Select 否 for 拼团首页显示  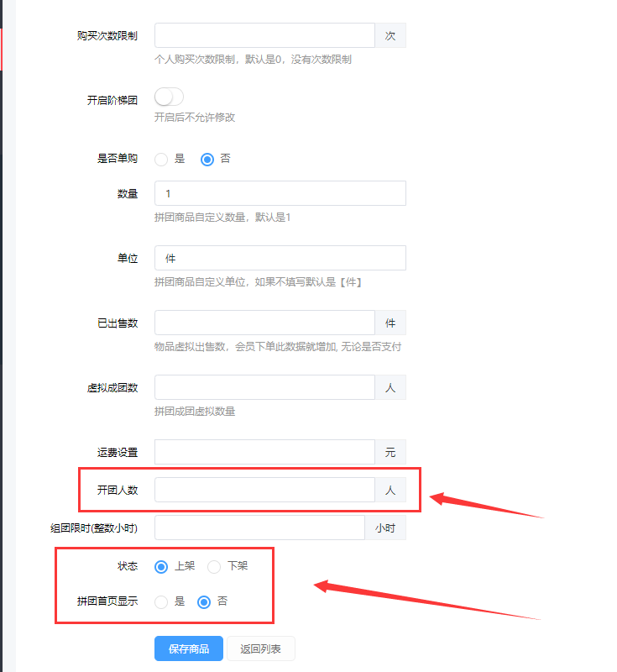click(x=204, y=602)
